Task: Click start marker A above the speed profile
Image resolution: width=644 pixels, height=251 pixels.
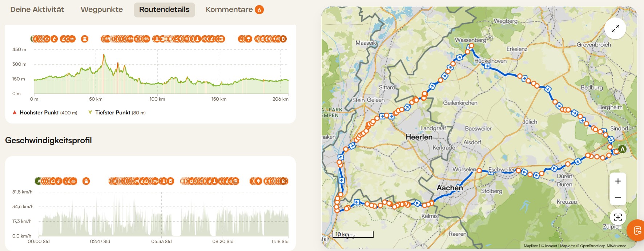Action: click(x=39, y=181)
